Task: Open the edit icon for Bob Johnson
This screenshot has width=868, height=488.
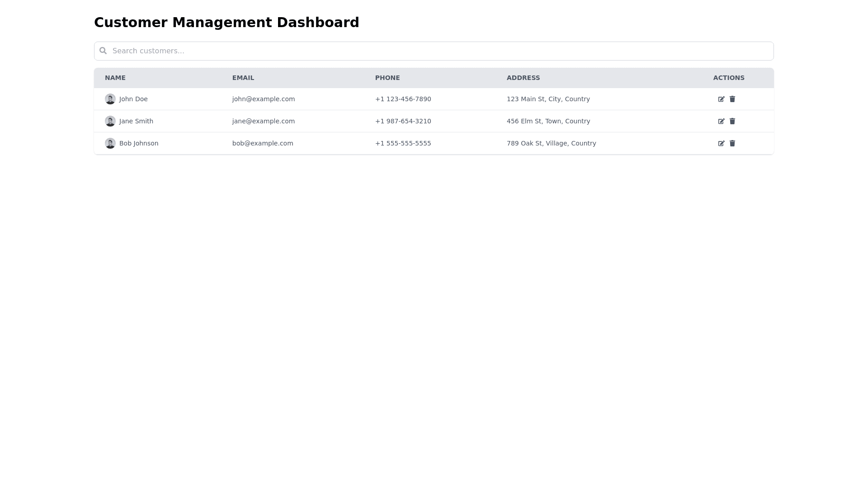Action: coord(721,143)
